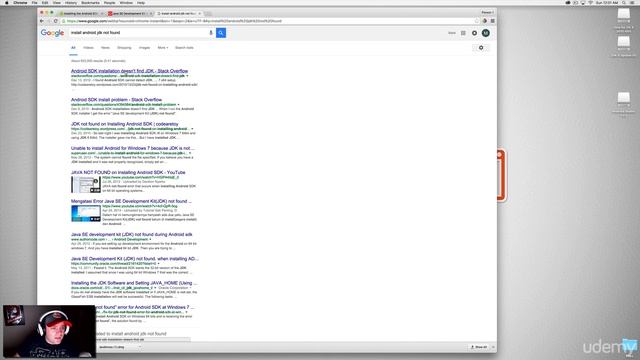Click the blue Google search magnifier button
Viewport: 640px width, 360px height.
point(221,33)
